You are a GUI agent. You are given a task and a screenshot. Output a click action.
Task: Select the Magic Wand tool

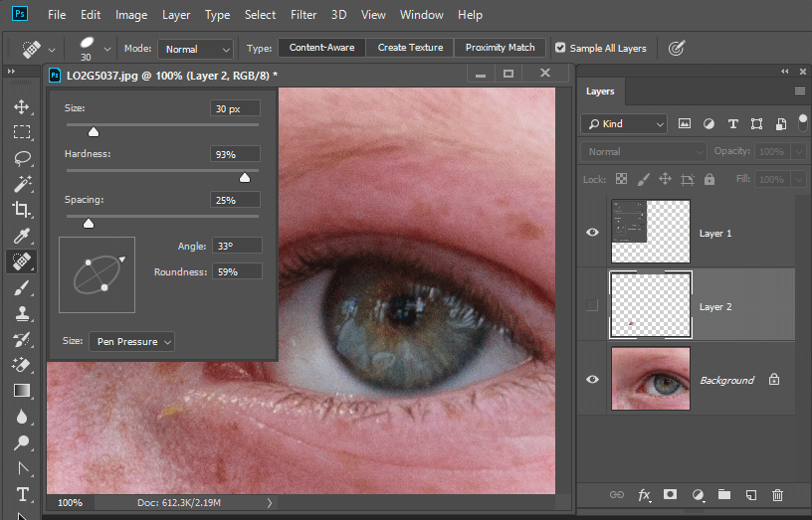[x=22, y=184]
